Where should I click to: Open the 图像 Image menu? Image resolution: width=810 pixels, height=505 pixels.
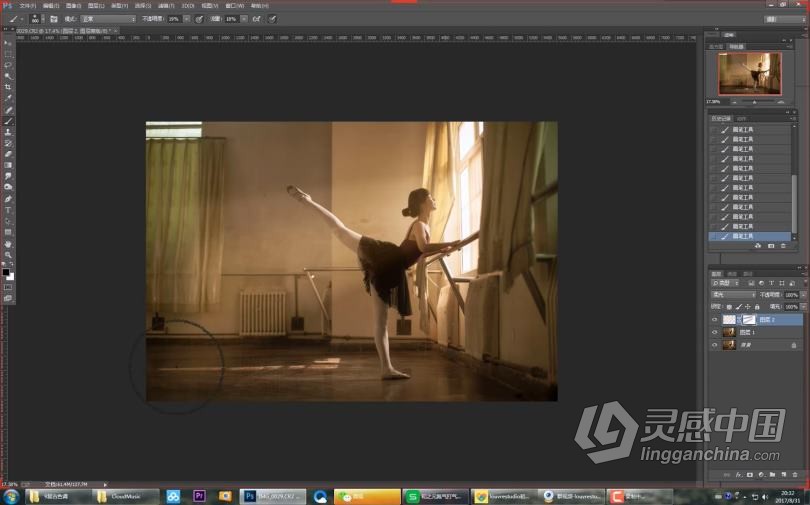73,6
